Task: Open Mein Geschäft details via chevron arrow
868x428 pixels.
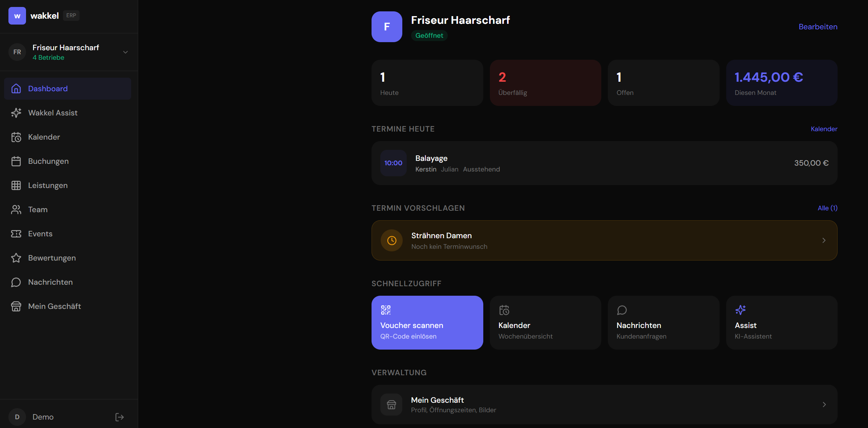Action: coord(824,404)
